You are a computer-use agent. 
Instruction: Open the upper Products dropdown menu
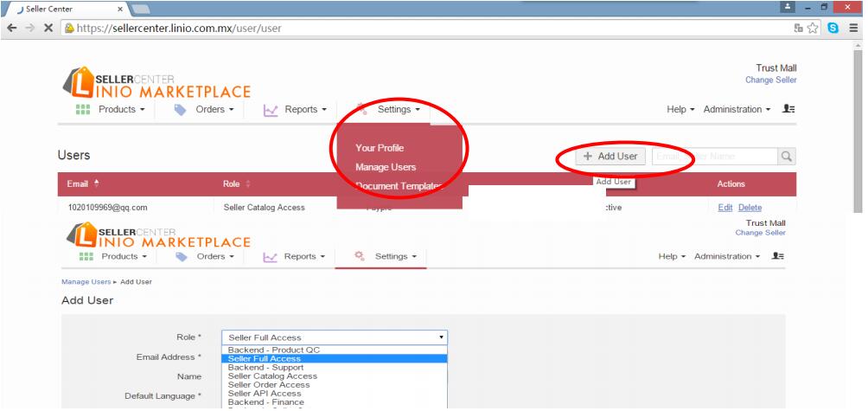click(111, 110)
